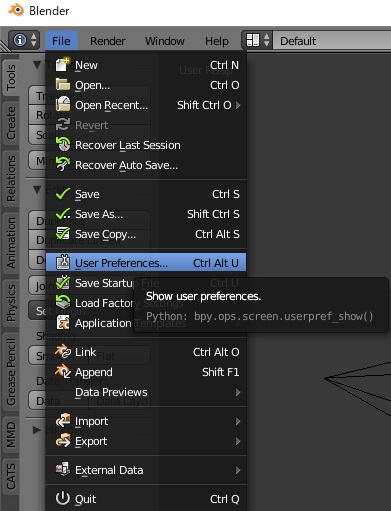Switch to the Grease Pencil tab
Screen dimensions: 391x511
11,372
